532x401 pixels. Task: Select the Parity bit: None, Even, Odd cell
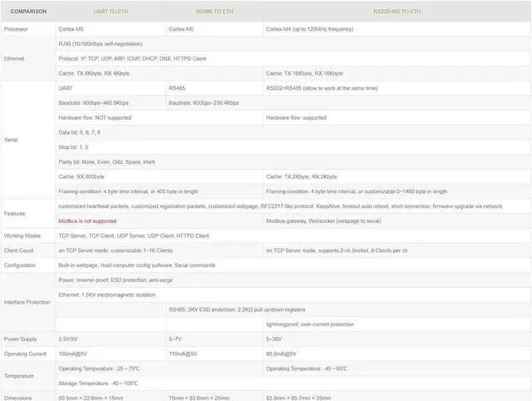[x=293, y=162]
